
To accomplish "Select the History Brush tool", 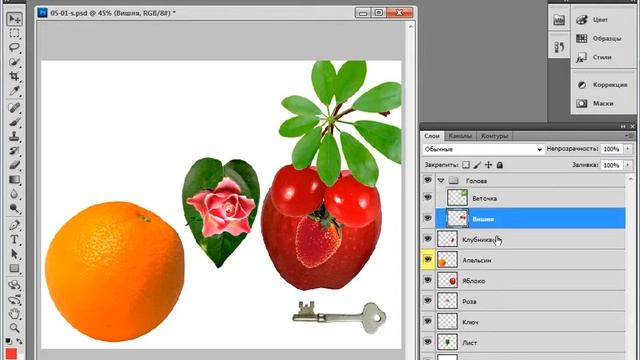I will 14,151.
